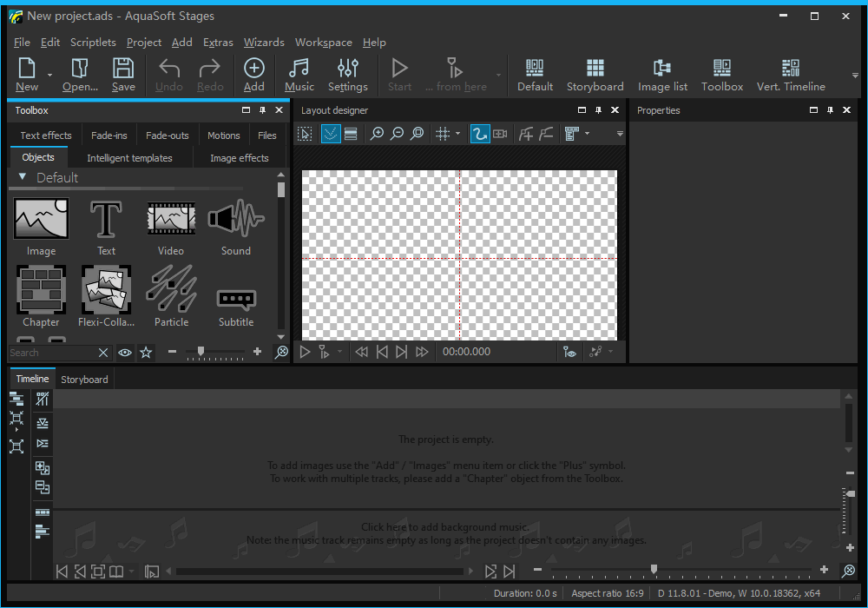The width and height of the screenshot is (868, 608).
Task: Open the Vert. Timeline layout
Action: point(790,75)
